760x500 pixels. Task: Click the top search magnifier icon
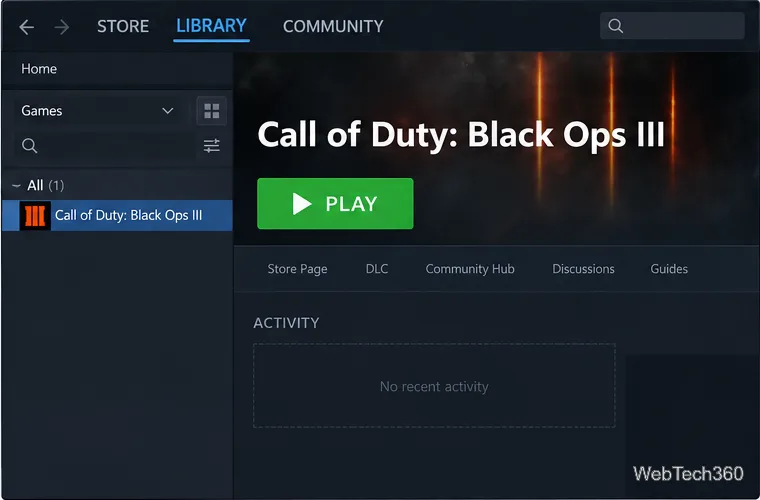click(616, 26)
